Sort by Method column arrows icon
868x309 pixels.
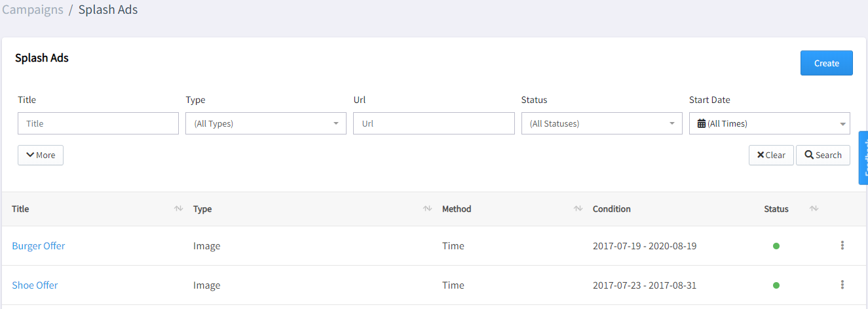tap(578, 209)
